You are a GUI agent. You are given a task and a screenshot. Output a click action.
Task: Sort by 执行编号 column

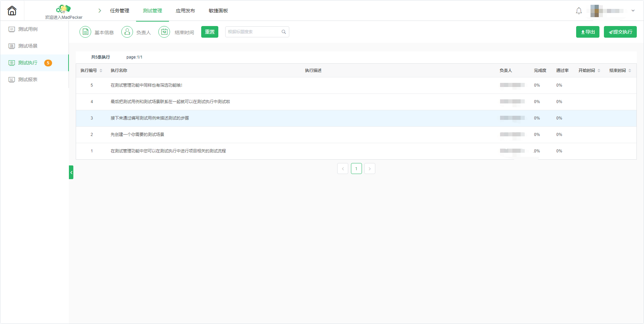tap(101, 71)
